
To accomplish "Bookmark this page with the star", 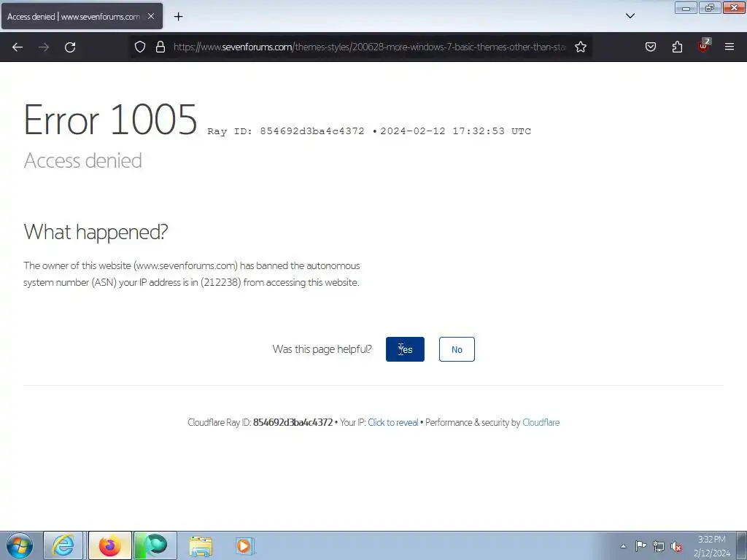I will tap(580, 47).
